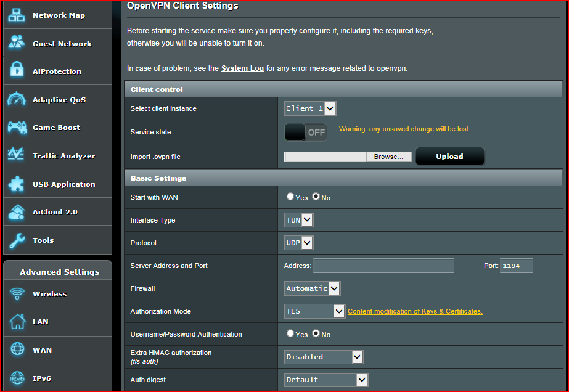Click the AiProtection lock icon
Screen dimensions: 569x392
pos(17,69)
